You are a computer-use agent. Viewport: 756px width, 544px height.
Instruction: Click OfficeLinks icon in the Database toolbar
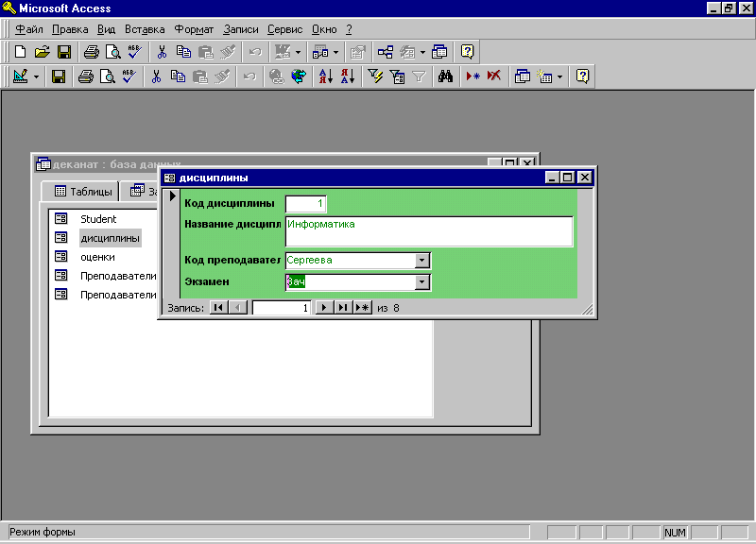pos(282,52)
